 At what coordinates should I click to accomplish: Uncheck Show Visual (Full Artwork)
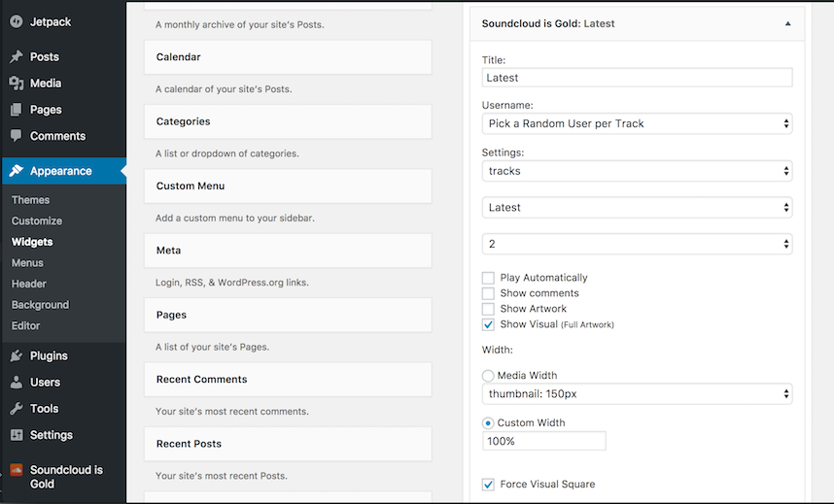pos(488,324)
